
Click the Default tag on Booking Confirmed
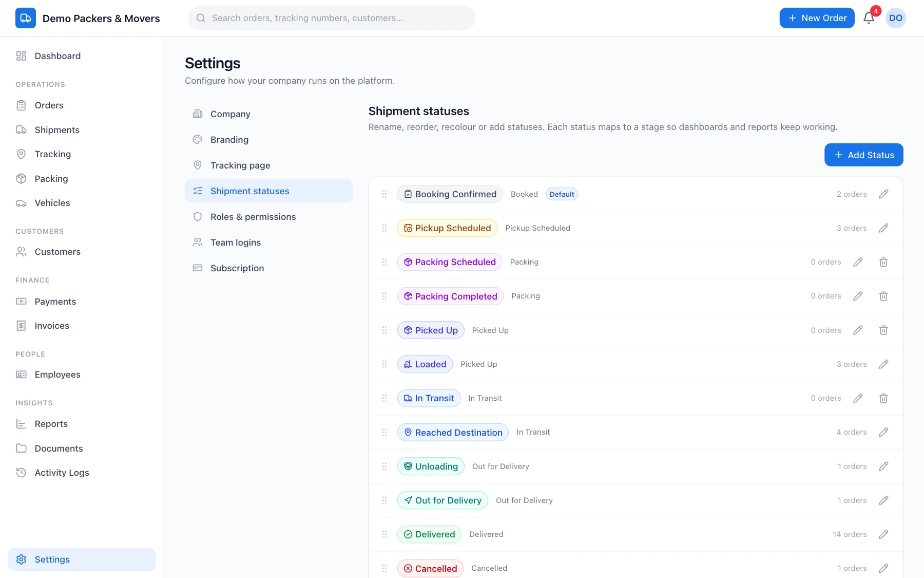562,194
